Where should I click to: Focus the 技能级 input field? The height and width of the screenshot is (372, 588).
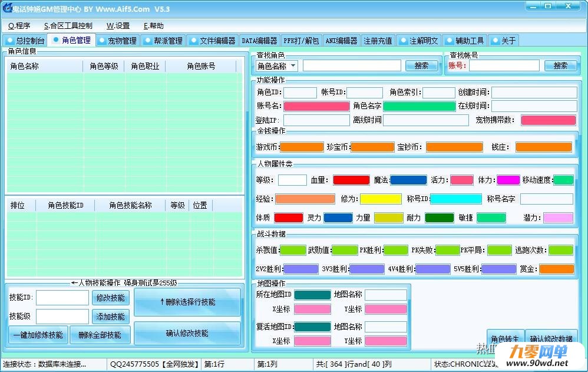click(62, 317)
